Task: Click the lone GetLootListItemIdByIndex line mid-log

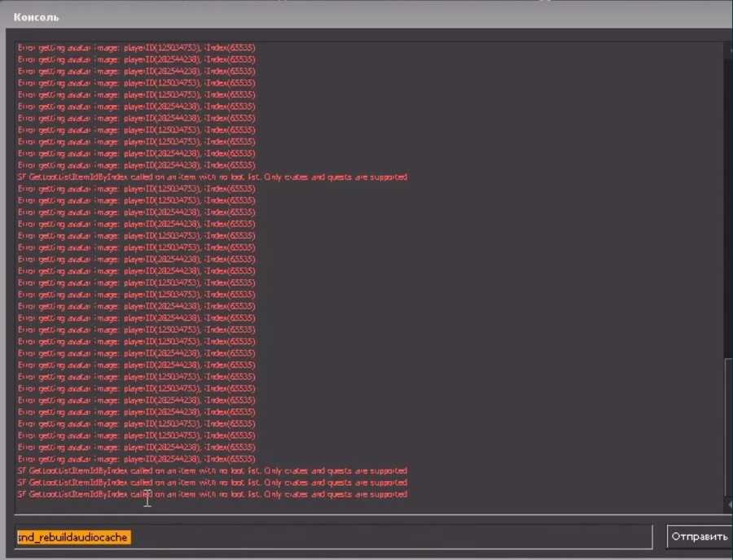Action: pyautogui.click(x=212, y=177)
